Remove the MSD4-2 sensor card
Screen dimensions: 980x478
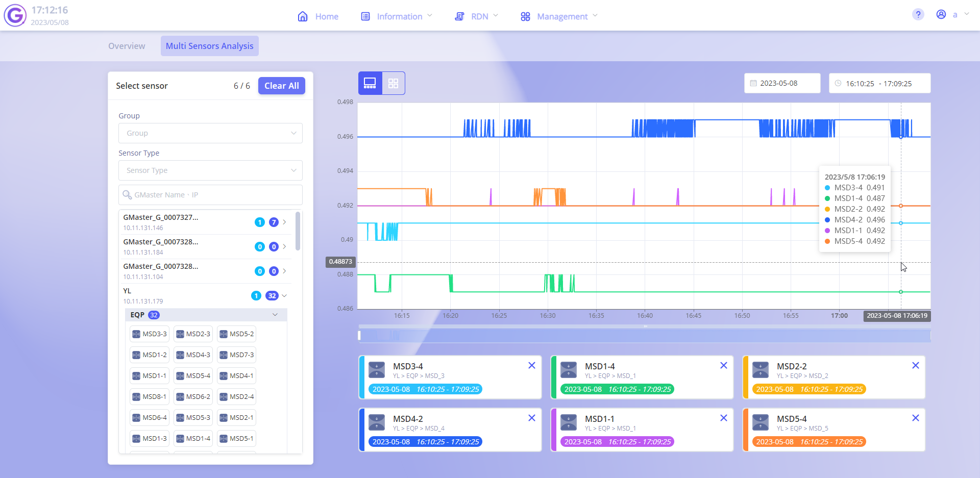point(531,418)
